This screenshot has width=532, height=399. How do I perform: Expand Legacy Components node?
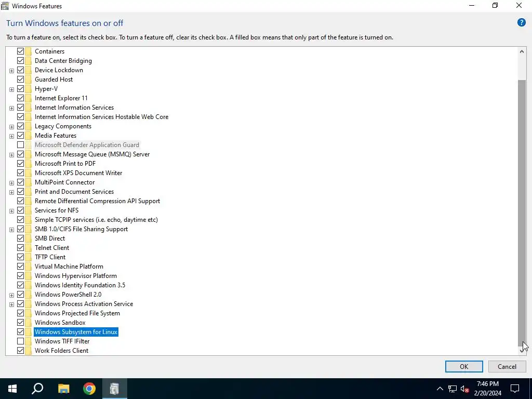point(11,127)
